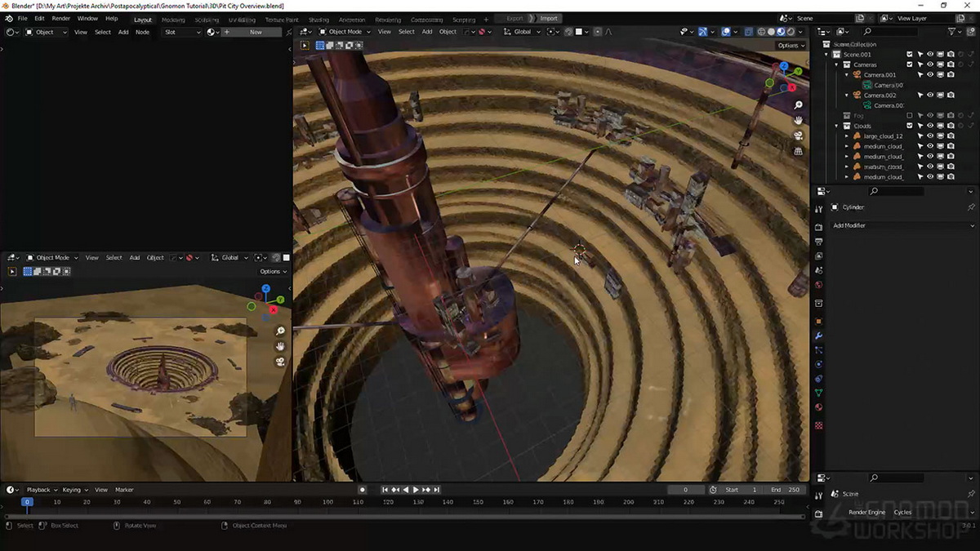
Task: Open the Modifier properties tab (wrench icon)
Action: tap(818, 335)
